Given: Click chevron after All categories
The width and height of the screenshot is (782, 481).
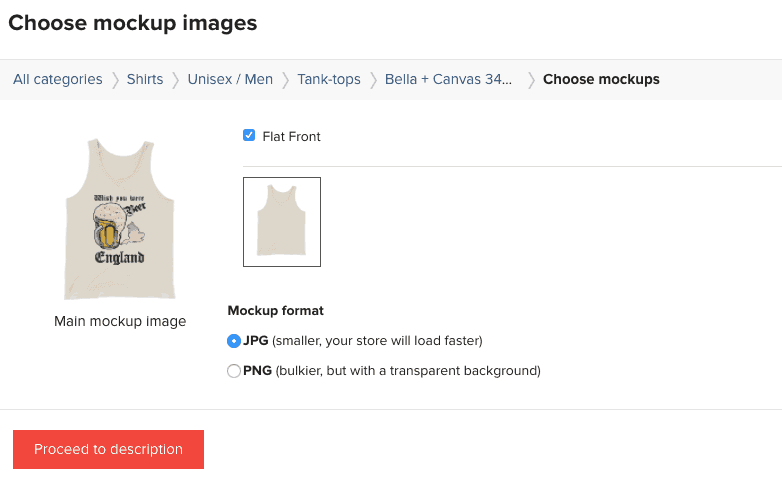Looking at the screenshot, I should [x=115, y=80].
